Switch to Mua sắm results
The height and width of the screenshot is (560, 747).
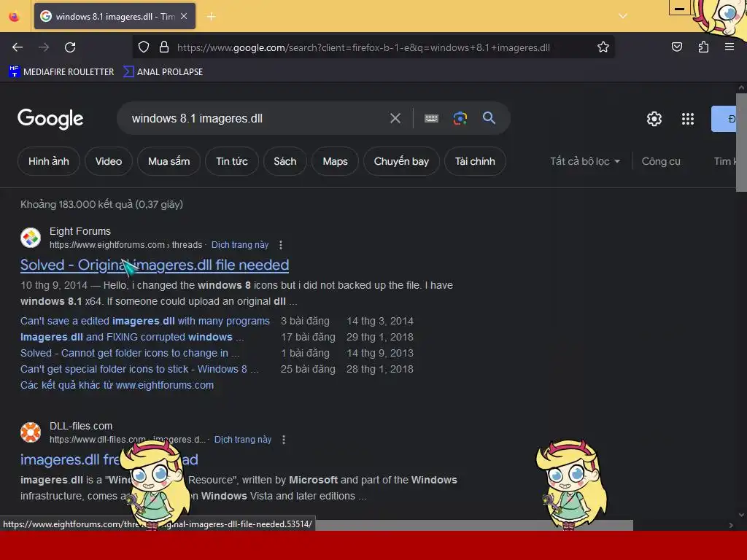pos(169,161)
